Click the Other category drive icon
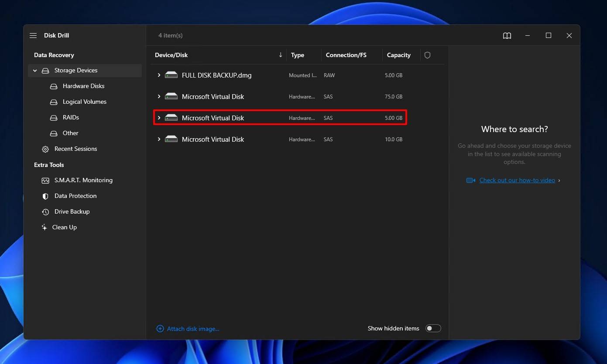This screenshot has width=607, height=364. pos(54,133)
